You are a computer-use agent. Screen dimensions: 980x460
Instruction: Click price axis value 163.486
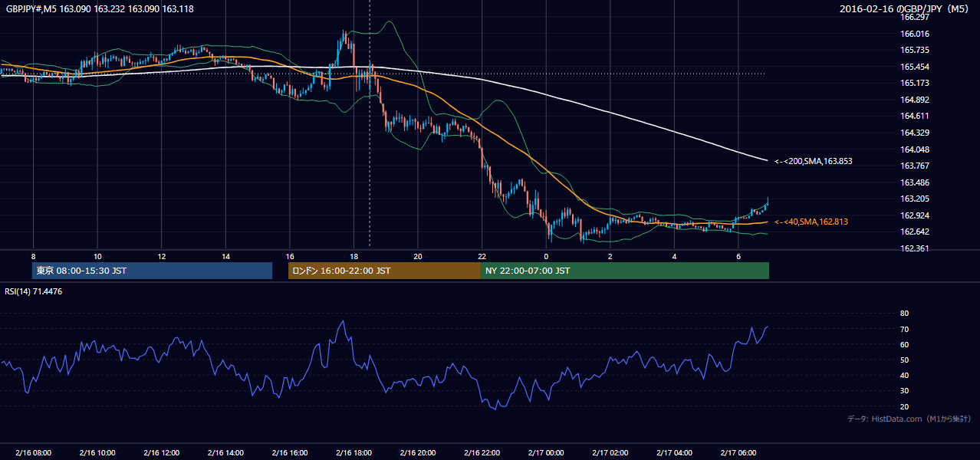pyautogui.click(x=915, y=182)
